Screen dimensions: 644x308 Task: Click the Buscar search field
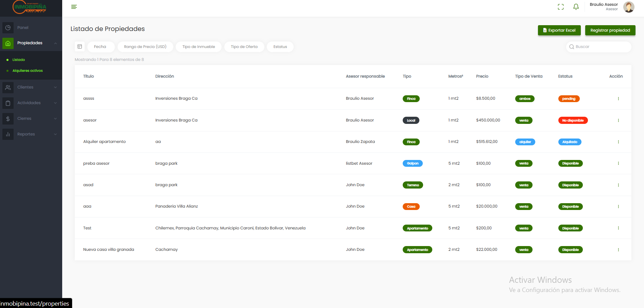[x=599, y=47]
